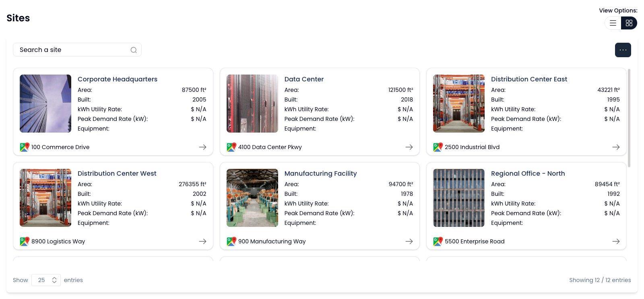This screenshot has width=644, height=299.
Task: Click the map icon beside 900 Manufacturing Way
Action: pos(231,241)
